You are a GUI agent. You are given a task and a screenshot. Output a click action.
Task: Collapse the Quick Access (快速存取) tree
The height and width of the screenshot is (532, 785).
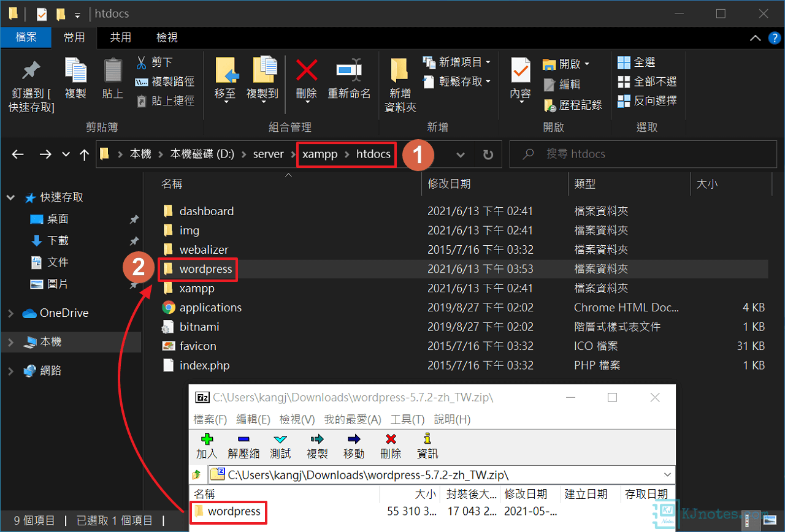(10, 197)
